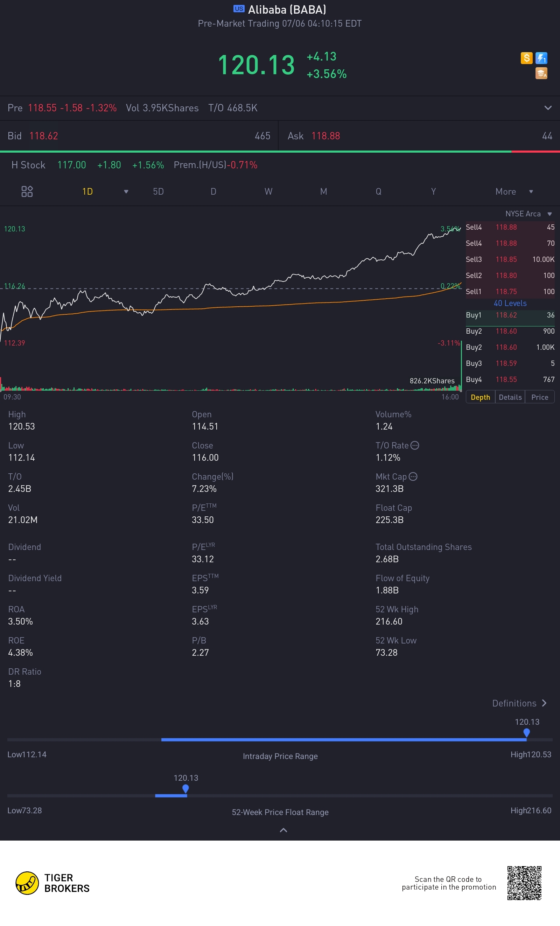This screenshot has width=560, height=926.
Task: Collapse the details panel with the up chevron
Action: [283, 830]
